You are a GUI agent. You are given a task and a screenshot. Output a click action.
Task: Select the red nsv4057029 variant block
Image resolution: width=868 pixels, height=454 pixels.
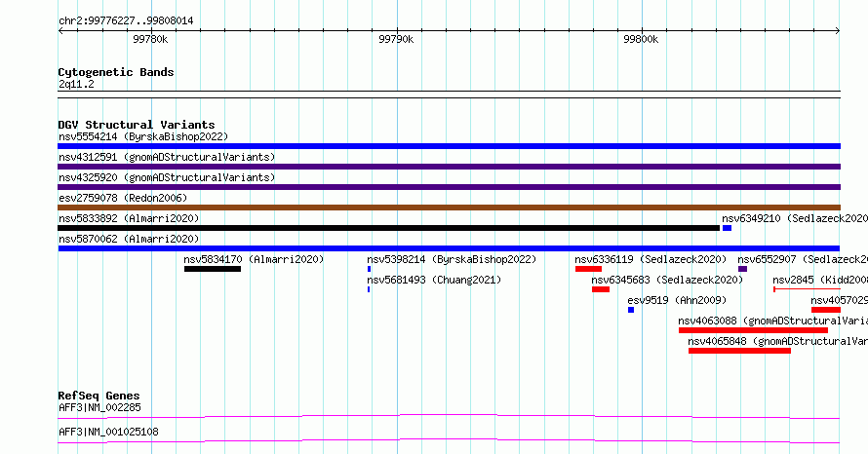[x=825, y=310]
